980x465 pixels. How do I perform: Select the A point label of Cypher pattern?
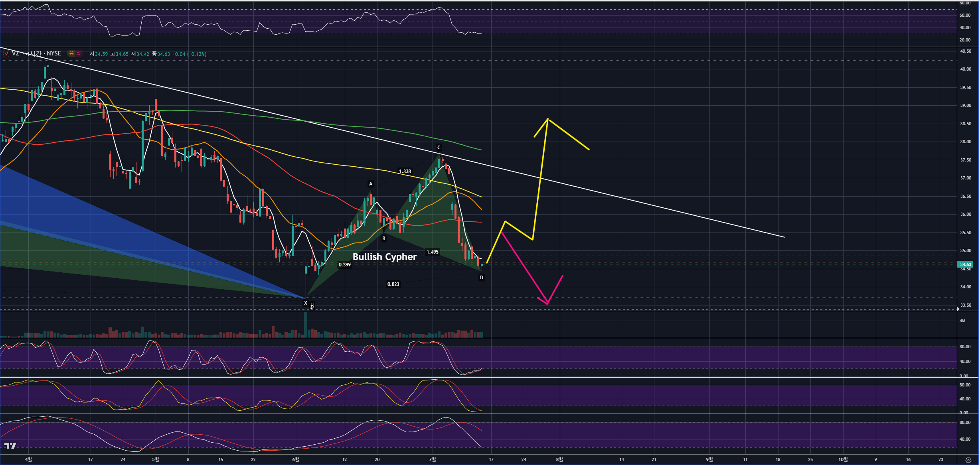point(371,184)
